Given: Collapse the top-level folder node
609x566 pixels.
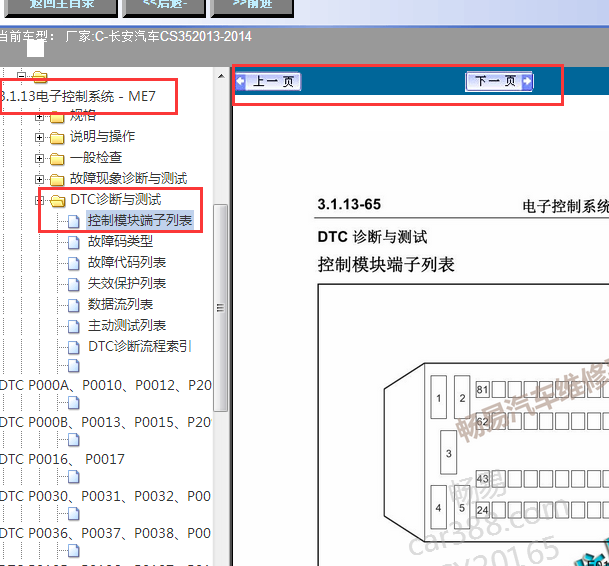Looking at the screenshot, I should pos(22,75).
